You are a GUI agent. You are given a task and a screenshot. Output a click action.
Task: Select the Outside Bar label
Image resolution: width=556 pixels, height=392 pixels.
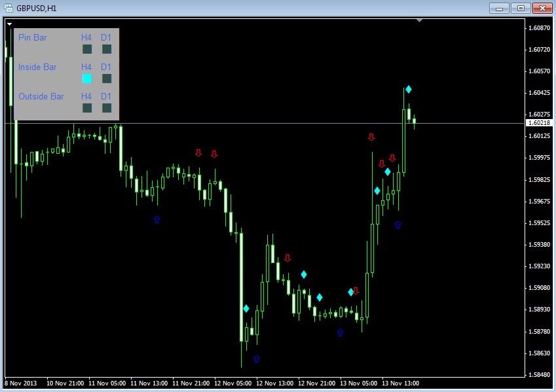click(x=41, y=96)
